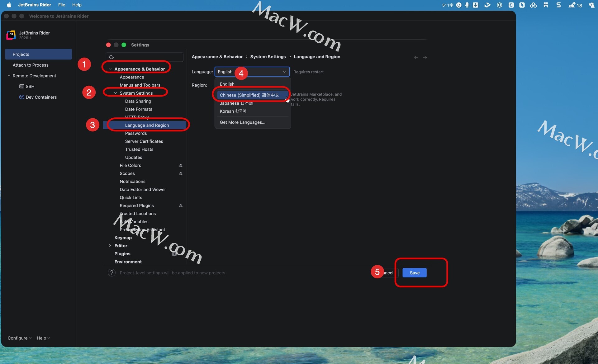Click the help question mark icon

pyautogui.click(x=112, y=273)
